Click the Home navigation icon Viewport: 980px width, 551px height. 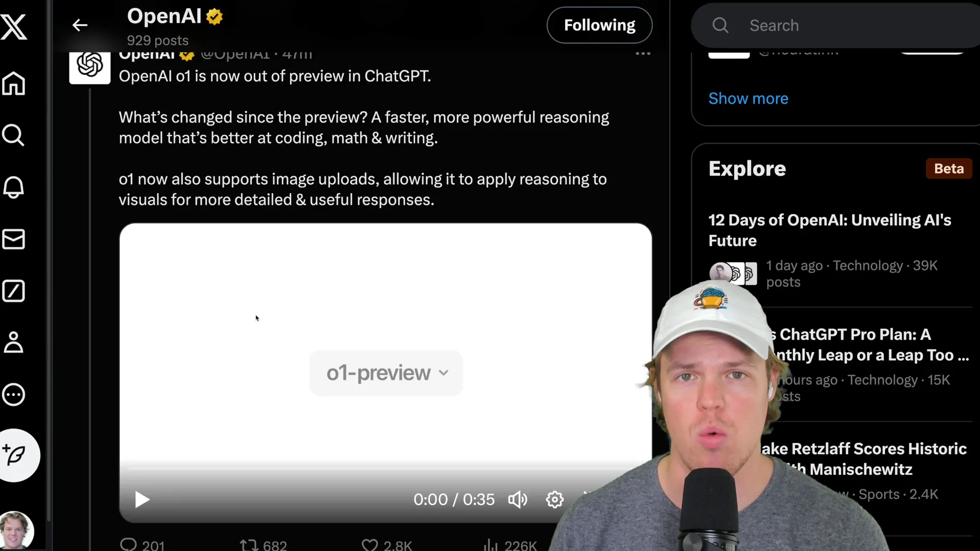(x=15, y=84)
